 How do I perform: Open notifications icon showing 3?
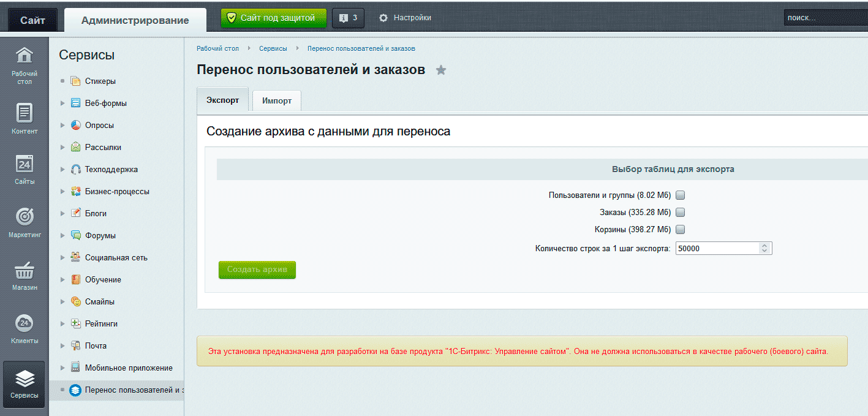348,18
